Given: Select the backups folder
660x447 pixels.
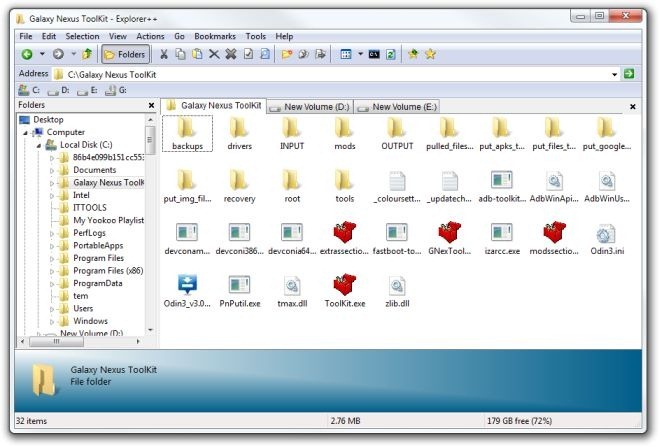Looking at the screenshot, I should tap(187, 133).
